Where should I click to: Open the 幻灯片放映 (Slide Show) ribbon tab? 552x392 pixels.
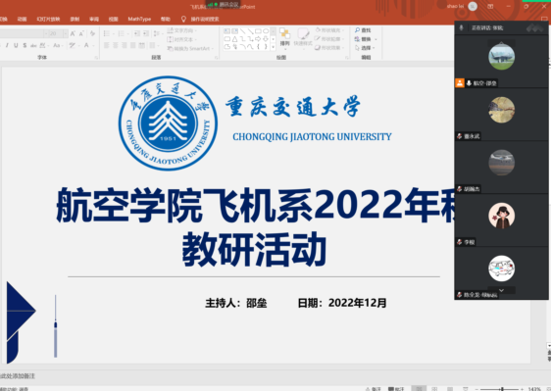point(48,19)
